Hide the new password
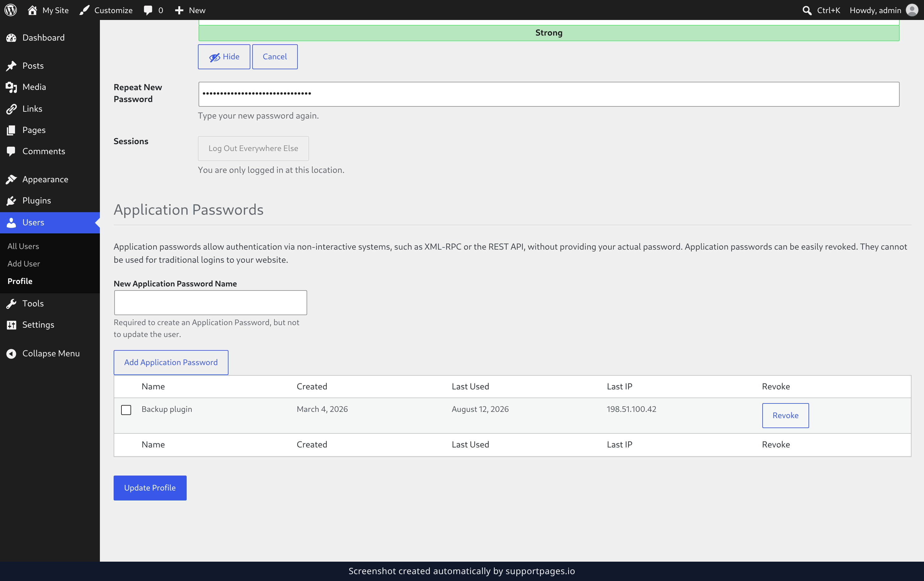924x581 pixels. coord(224,57)
